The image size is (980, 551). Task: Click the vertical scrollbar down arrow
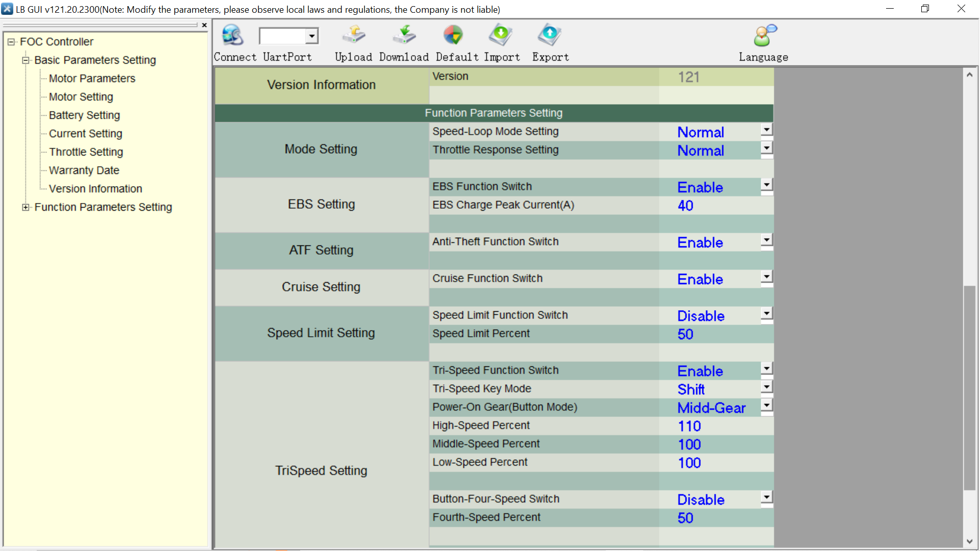tap(969, 541)
